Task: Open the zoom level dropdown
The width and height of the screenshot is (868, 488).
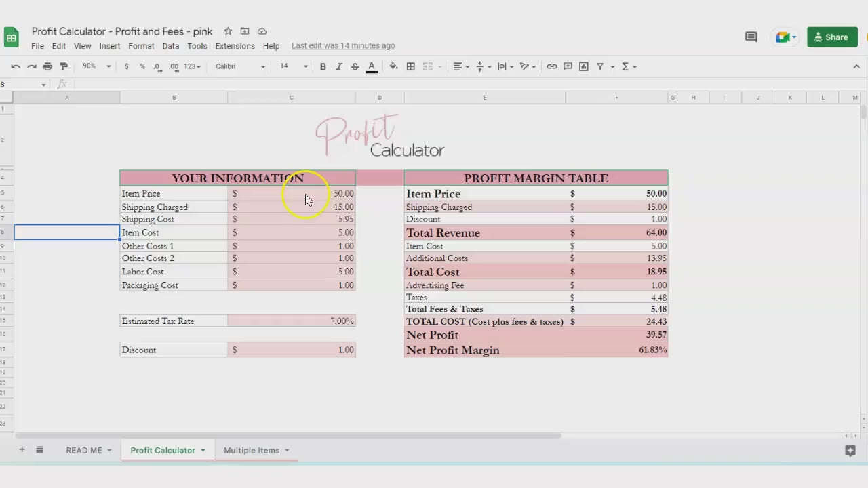Action: click(x=96, y=66)
